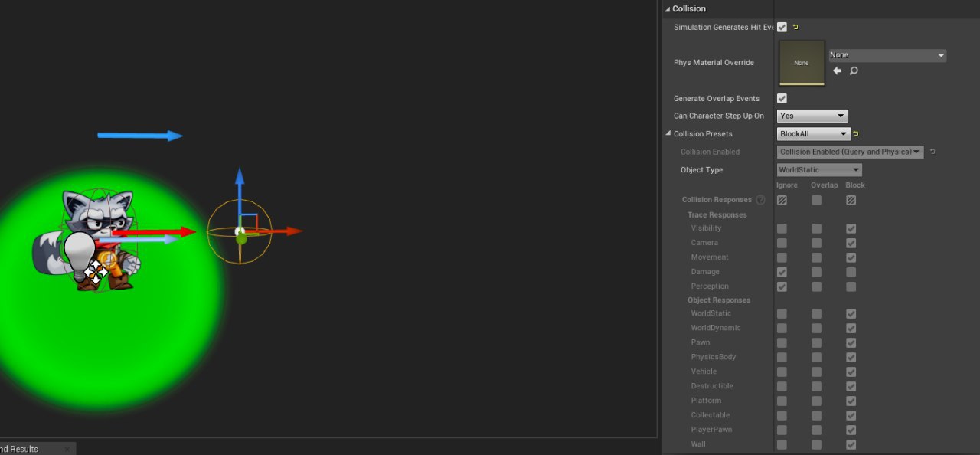This screenshot has height=455, width=980.
Task: Click the Object Type label
Action: 701,170
